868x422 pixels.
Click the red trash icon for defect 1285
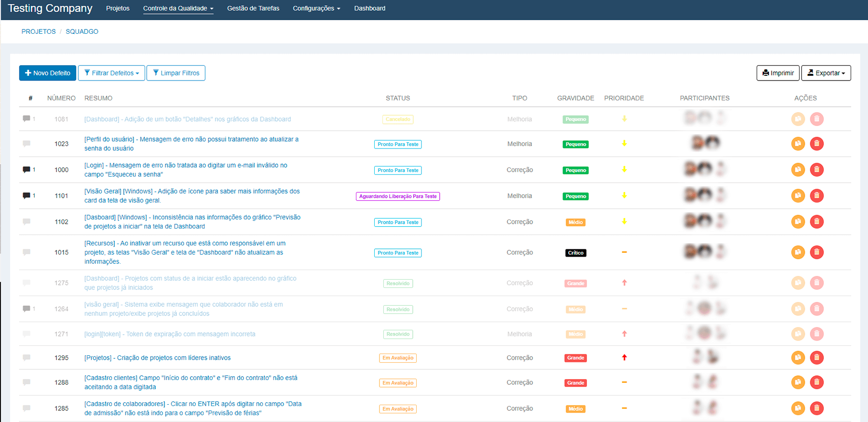(816, 408)
